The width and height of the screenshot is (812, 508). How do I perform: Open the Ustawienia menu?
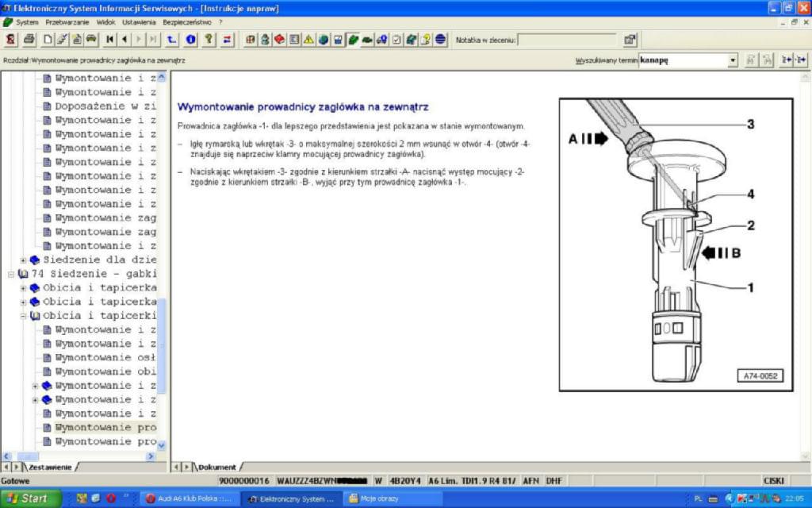[139, 22]
